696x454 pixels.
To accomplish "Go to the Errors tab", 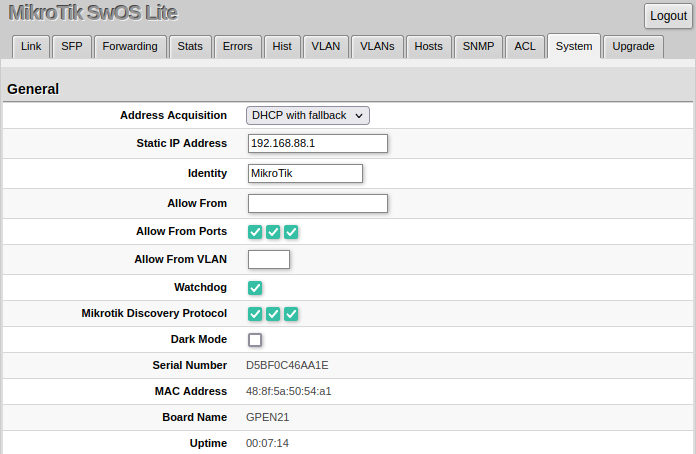I will [x=237, y=47].
